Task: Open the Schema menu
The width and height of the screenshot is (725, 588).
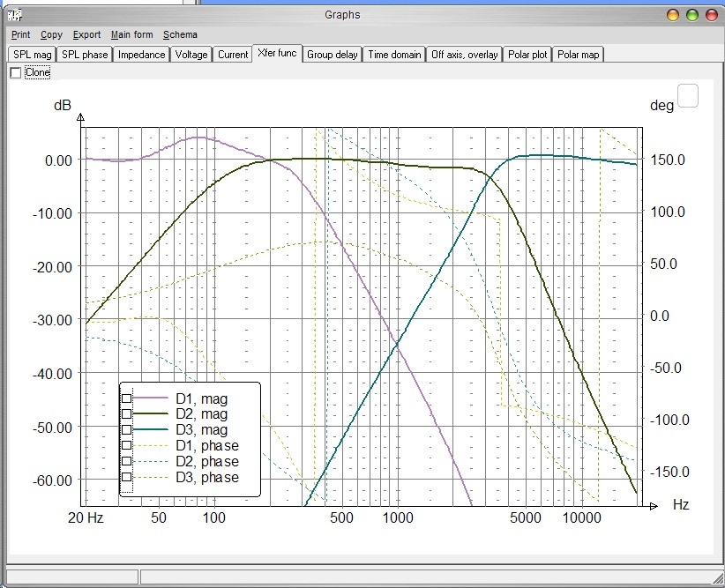Action: [x=180, y=34]
